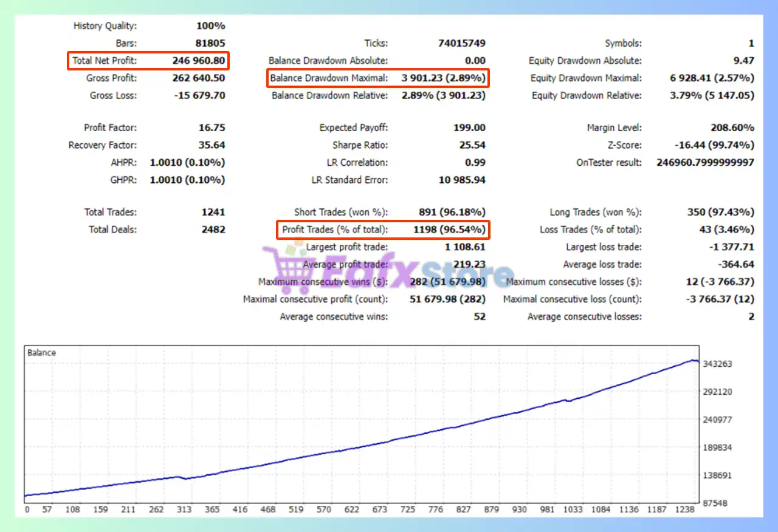Click the Z-Score value -16.44 (99.74%)
The image size is (778, 532).
tap(714, 146)
